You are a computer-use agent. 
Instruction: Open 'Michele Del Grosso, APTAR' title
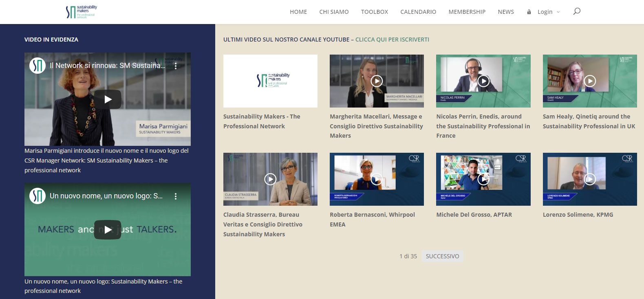click(x=474, y=215)
